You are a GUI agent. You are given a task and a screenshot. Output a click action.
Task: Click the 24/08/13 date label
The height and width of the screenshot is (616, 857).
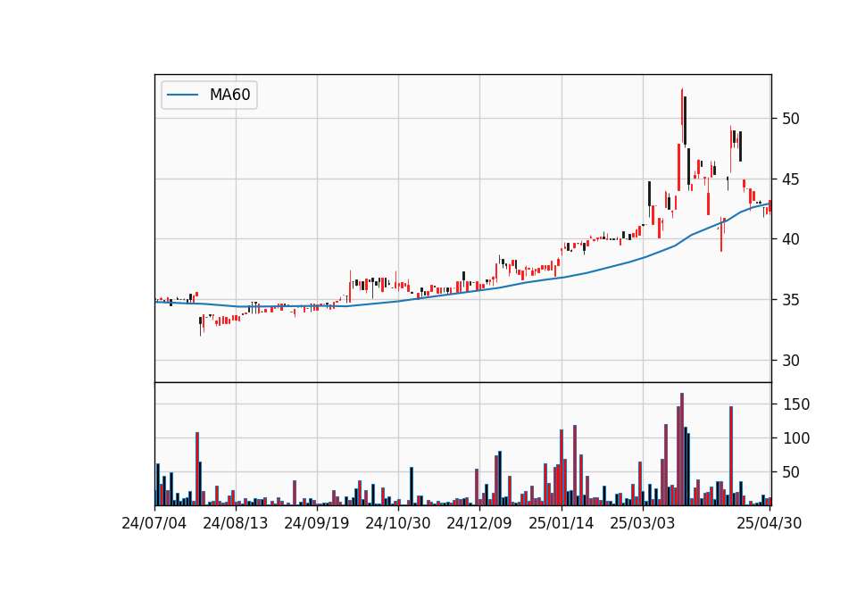coord(236,523)
